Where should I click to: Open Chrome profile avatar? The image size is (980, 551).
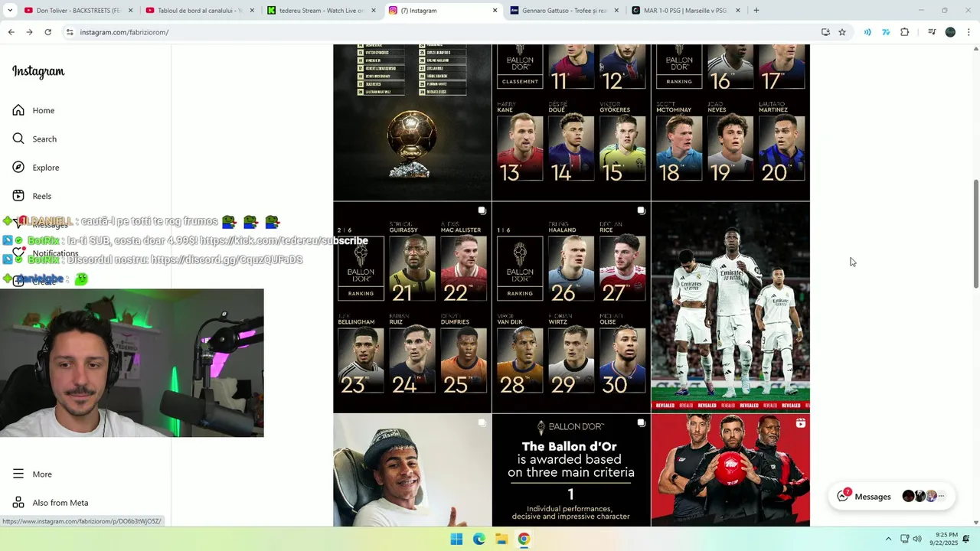pyautogui.click(x=950, y=32)
